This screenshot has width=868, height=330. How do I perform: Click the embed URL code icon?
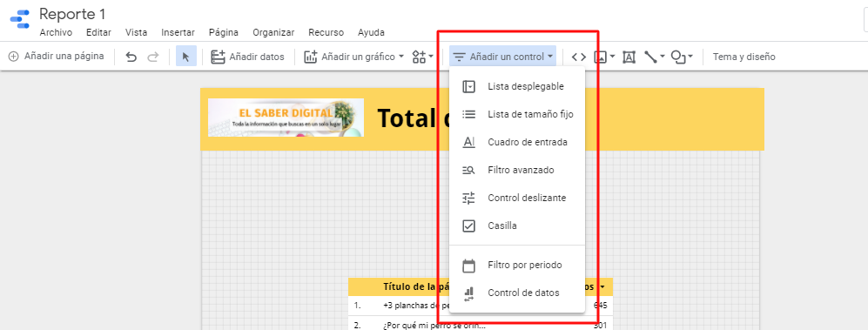click(578, 57)
